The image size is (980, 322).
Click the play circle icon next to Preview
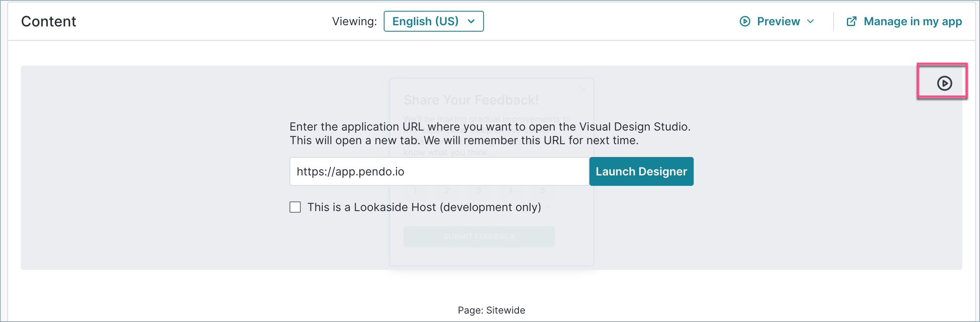point(745,21)
